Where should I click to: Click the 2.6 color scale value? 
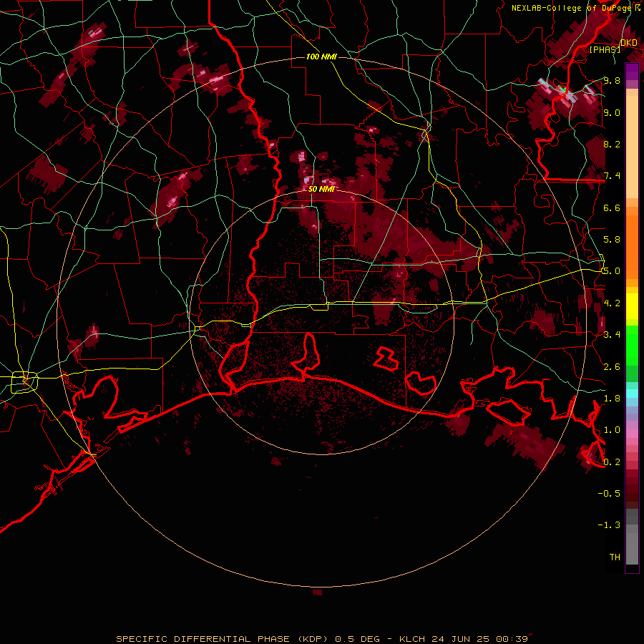(612, 367)
